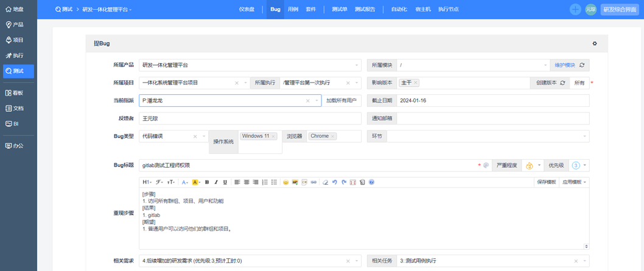Toggle underline formatting in the editor
This screenshot has height=271, width=644.
225,182
